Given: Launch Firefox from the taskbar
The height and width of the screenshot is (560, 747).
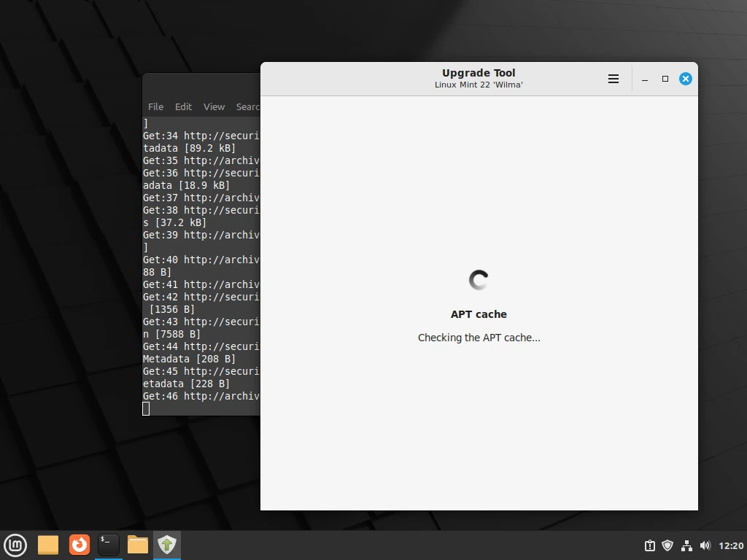Looking at the screenshot, I should pos(79,545).
